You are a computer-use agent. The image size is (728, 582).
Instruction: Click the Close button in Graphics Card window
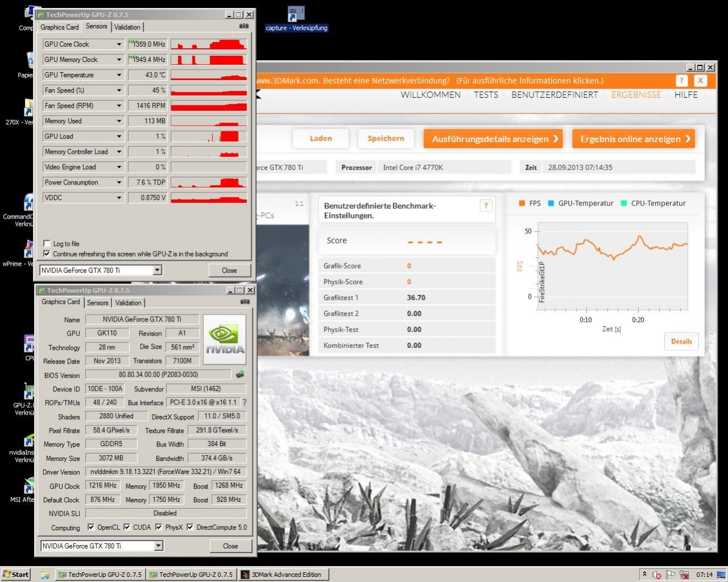click(231, 546)
